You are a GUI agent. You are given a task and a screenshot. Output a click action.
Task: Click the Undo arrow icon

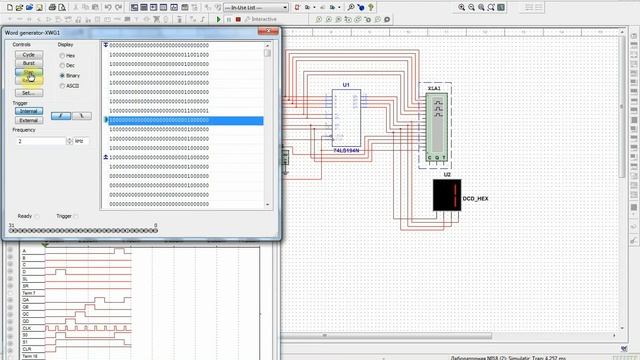coord(108,7)
